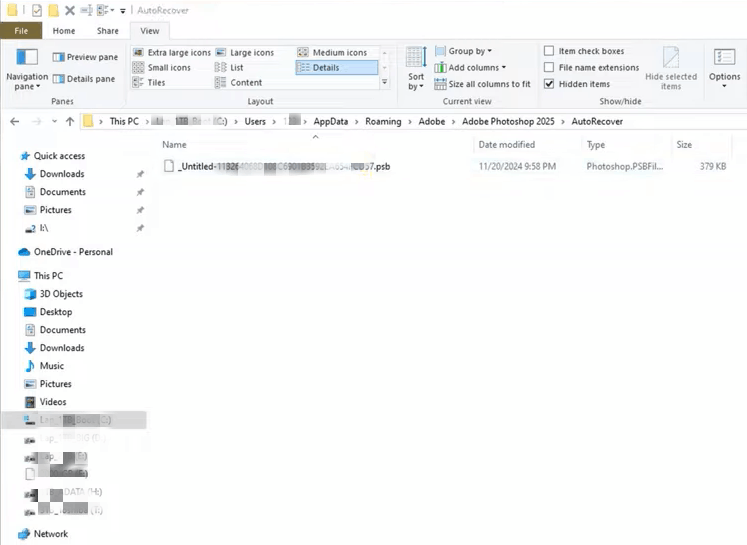Sort by the Type column header
The height and width of the screenshot is (545, 747).
[596, 145]
